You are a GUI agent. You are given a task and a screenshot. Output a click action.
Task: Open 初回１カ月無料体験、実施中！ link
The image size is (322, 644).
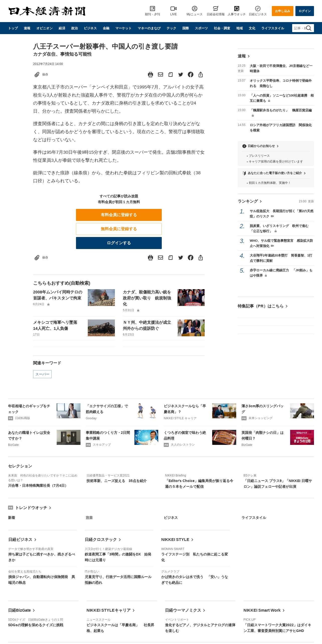click(270, 183)
